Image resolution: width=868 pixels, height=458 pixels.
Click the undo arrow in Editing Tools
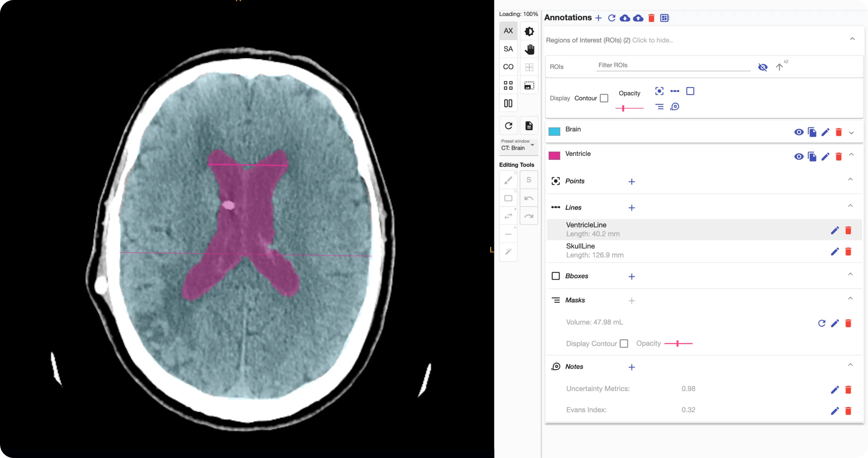529,198
